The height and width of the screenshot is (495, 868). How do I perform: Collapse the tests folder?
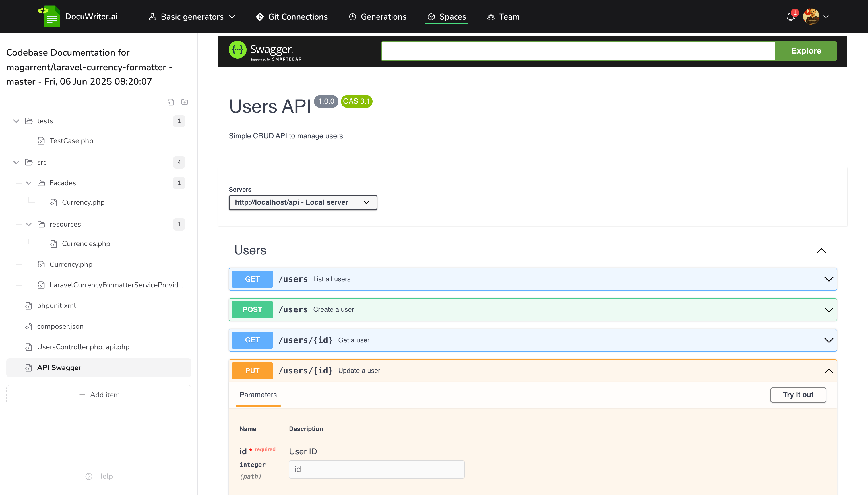pyautogui.click(x=16, y=121)
